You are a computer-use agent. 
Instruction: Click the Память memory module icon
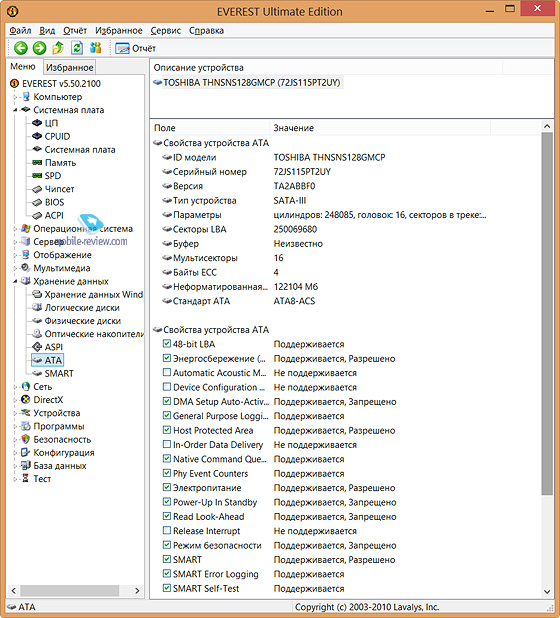point(37,162)
